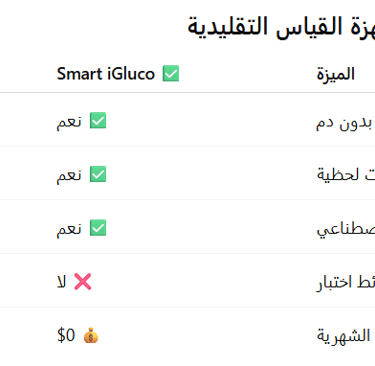375x366 pixels.
Task: Select the صطناعي feature label
Action: pyautogui.click(x=346, y=229)
